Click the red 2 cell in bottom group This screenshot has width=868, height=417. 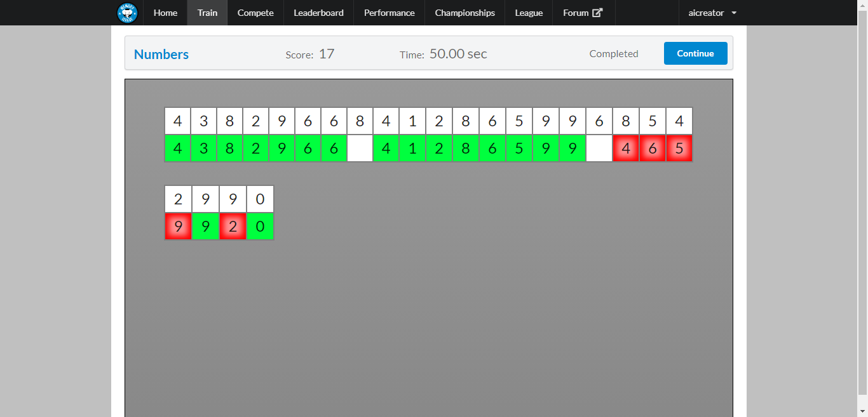pos(233,226)
